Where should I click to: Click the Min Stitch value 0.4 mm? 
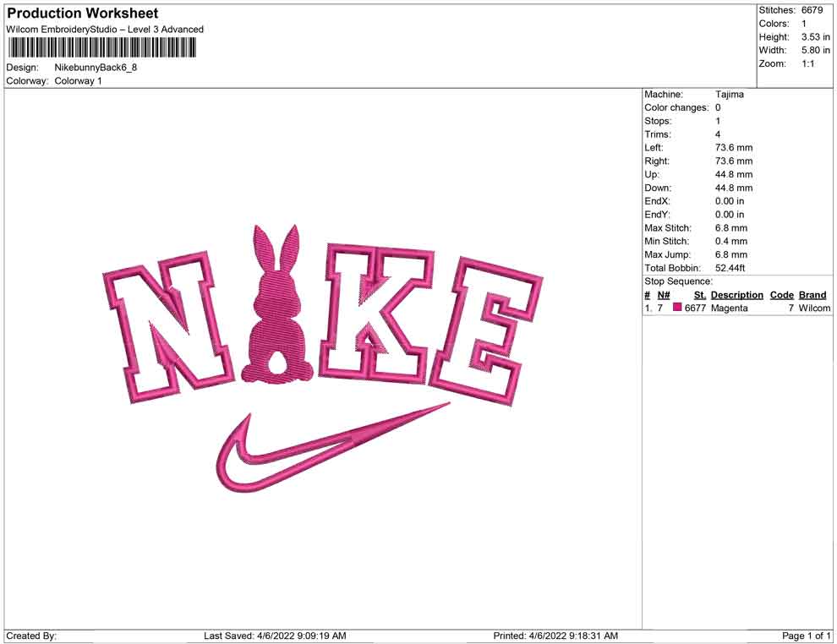click(x=731, y=241)
